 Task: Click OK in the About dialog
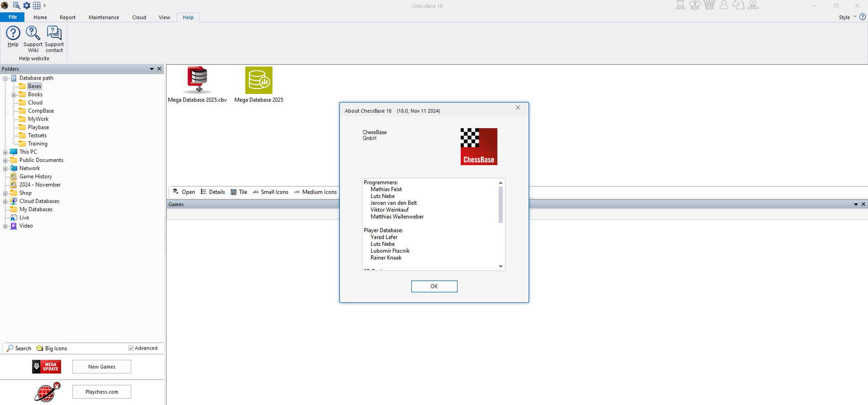(x=434, y=286)
